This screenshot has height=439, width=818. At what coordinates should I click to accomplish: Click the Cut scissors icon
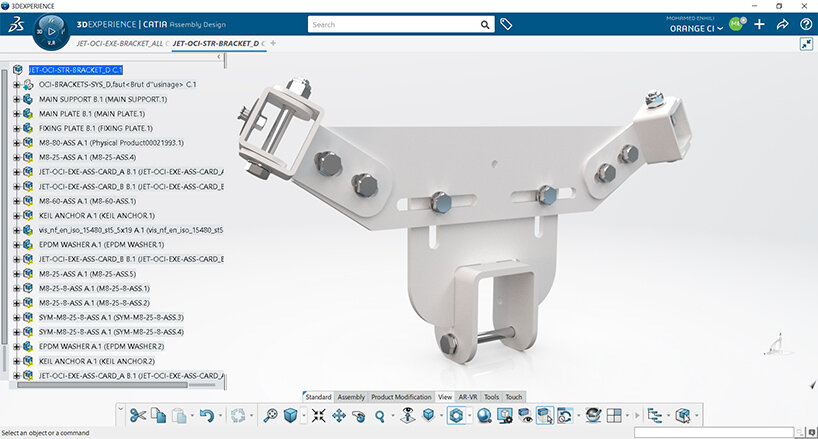click(x=137, y=415)
